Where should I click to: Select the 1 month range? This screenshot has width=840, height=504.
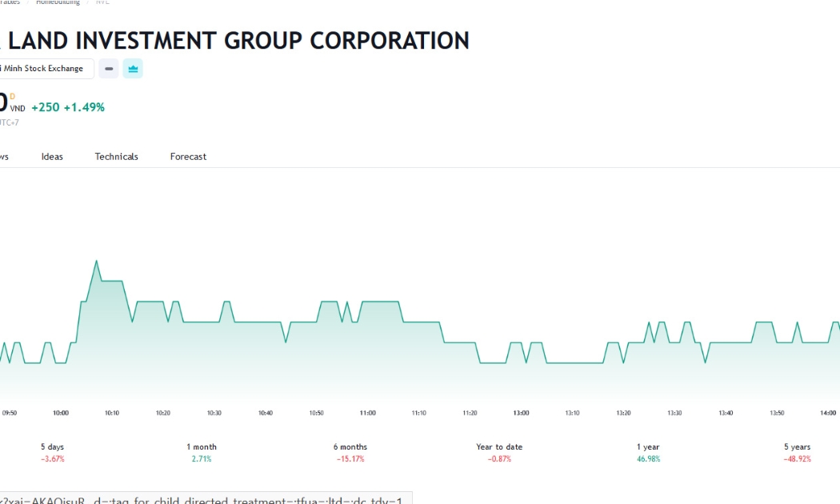202,453
